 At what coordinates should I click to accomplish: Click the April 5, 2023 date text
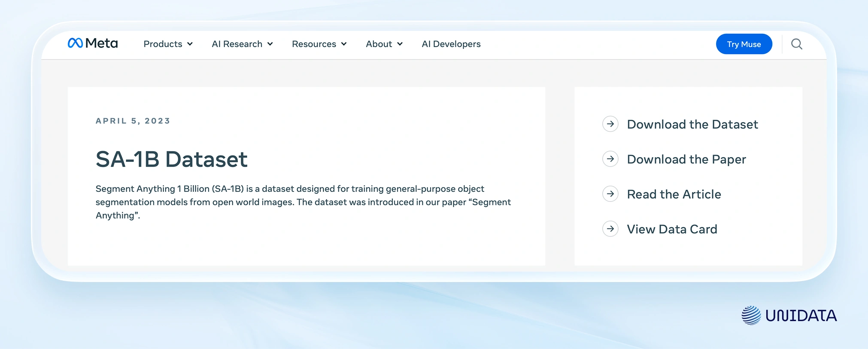[133, 121]
